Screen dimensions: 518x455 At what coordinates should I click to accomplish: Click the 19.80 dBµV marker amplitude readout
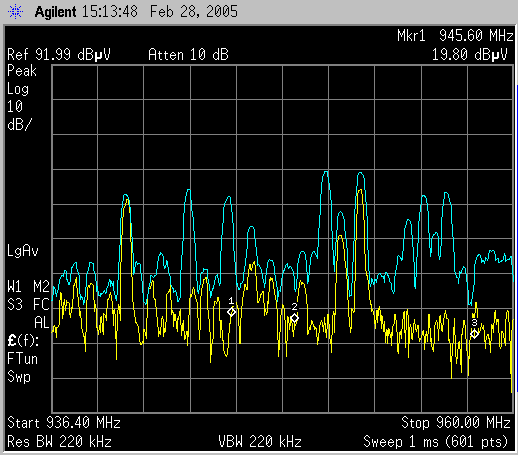(469, 55)
